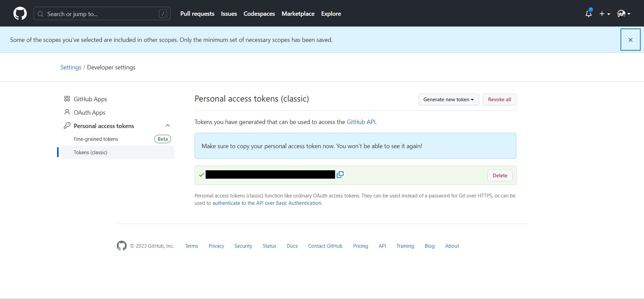Click the OAuth Apps person icon
The width and height of the screenshot is (644, 299).
coord(67,112)
